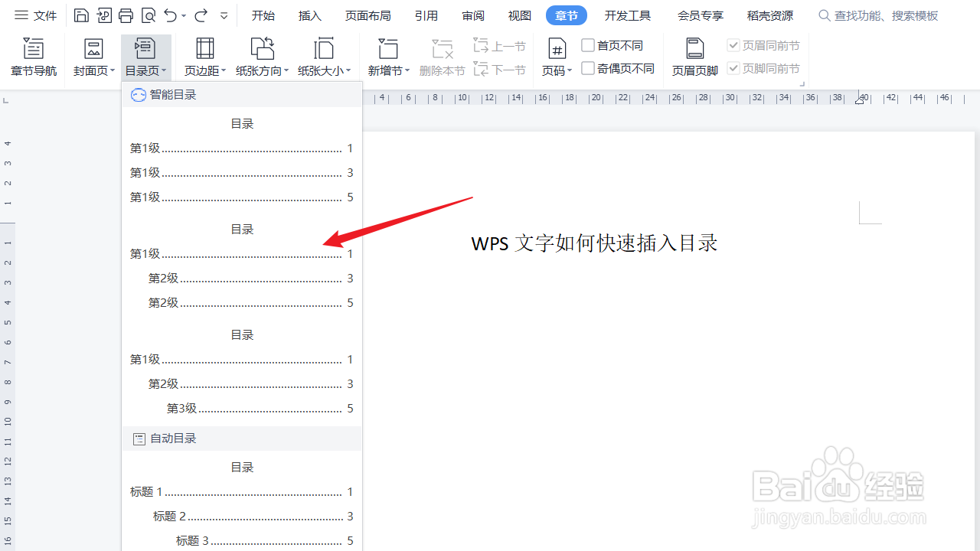The width and height of the screenshot is (980, 551).
Task: Click the ruler tab selector corner icon
Action: coord(5,99)
